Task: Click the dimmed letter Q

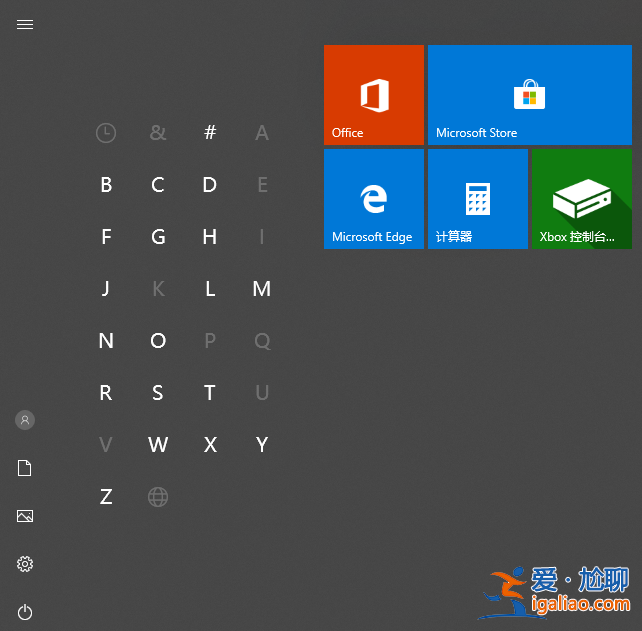Action: point(262,341)
